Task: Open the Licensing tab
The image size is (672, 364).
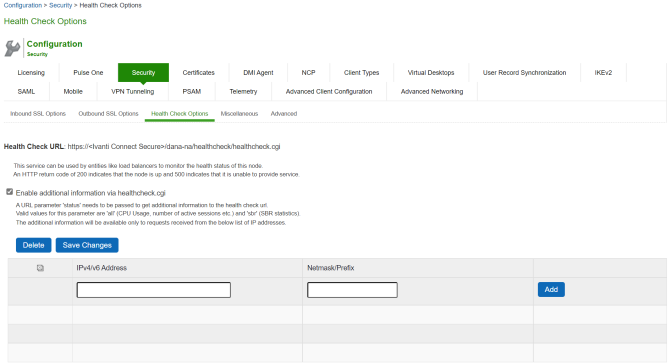Action: click(x=31, y=72)
